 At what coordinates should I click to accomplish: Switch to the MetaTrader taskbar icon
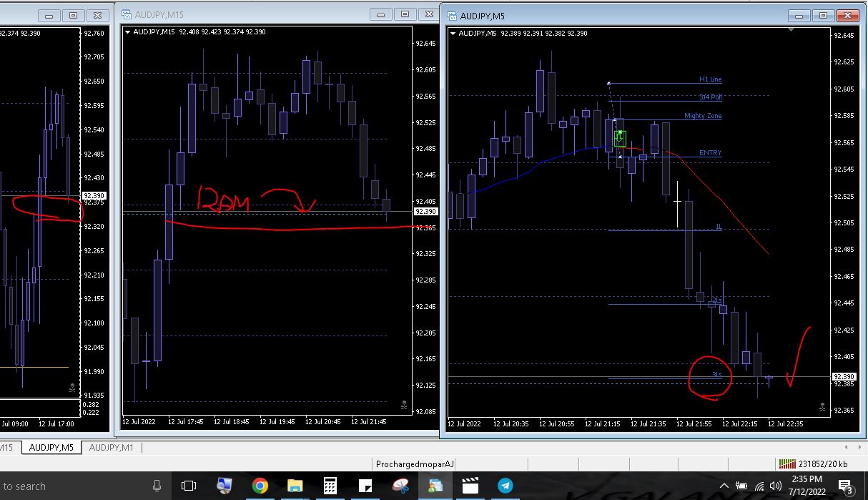coord(435,486)
